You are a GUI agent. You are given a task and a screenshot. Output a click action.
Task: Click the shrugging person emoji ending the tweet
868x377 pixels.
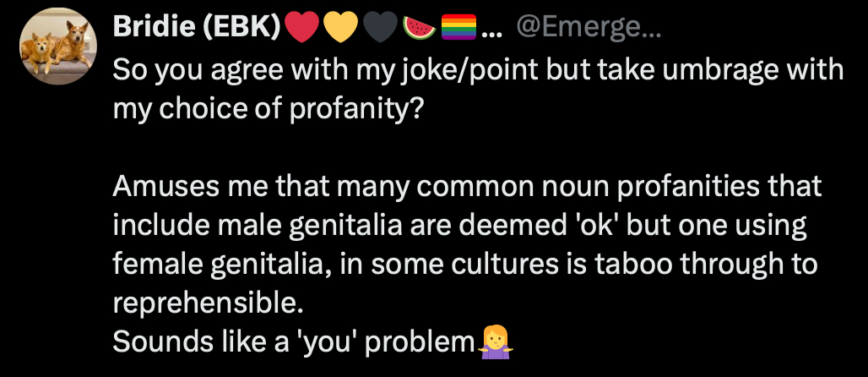coord(496,341)
